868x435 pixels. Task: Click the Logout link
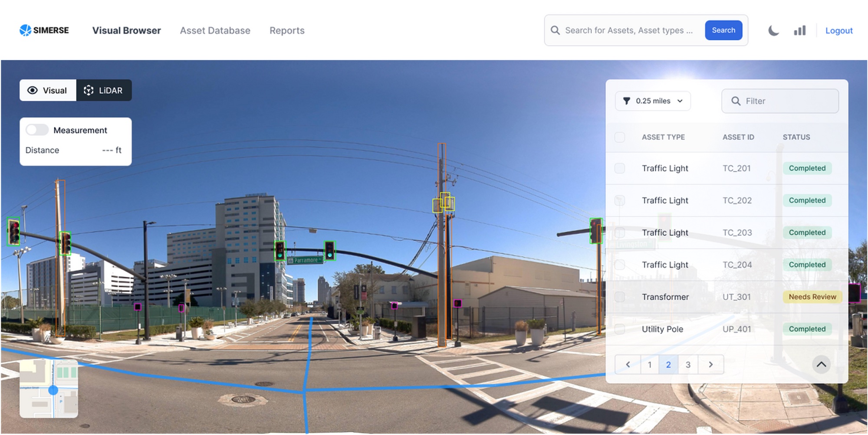tap(838, 30)
